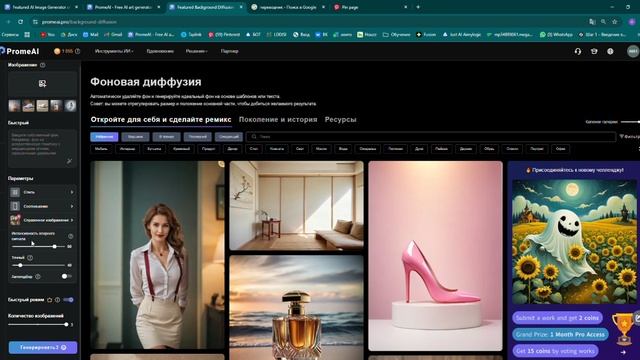The image size is (640, 360).
Task: Click the magic wand prompt enhance icon
Action: point(69,161)
